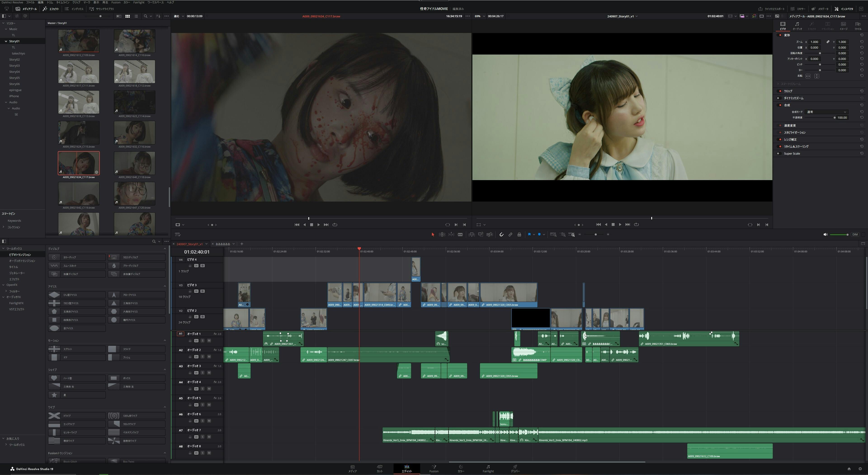Toggle the Dynamic Zoom enable dot
Screen dimensions: 868x475
pos(778,98)
